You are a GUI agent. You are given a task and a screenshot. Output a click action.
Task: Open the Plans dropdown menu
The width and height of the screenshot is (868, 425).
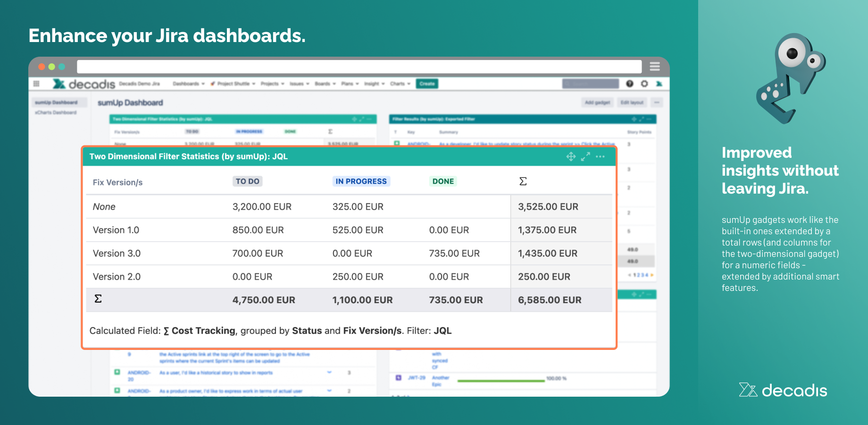(x=350, y=84)
